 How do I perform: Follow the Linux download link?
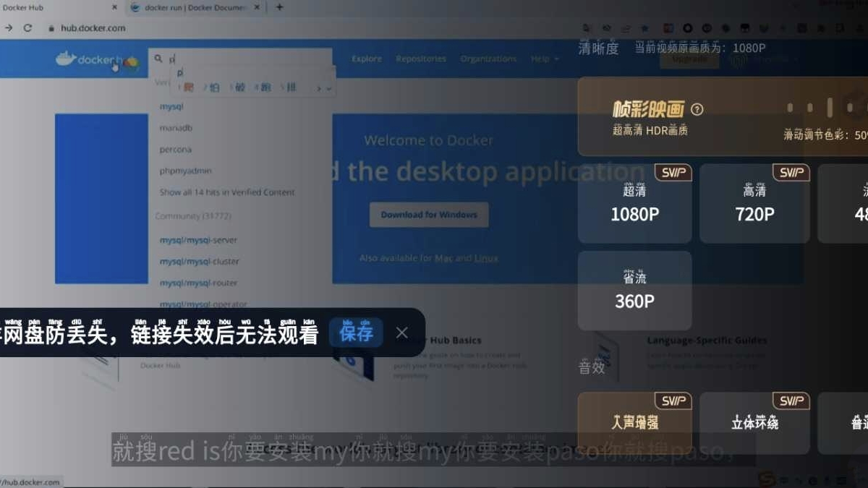point(486,258)
